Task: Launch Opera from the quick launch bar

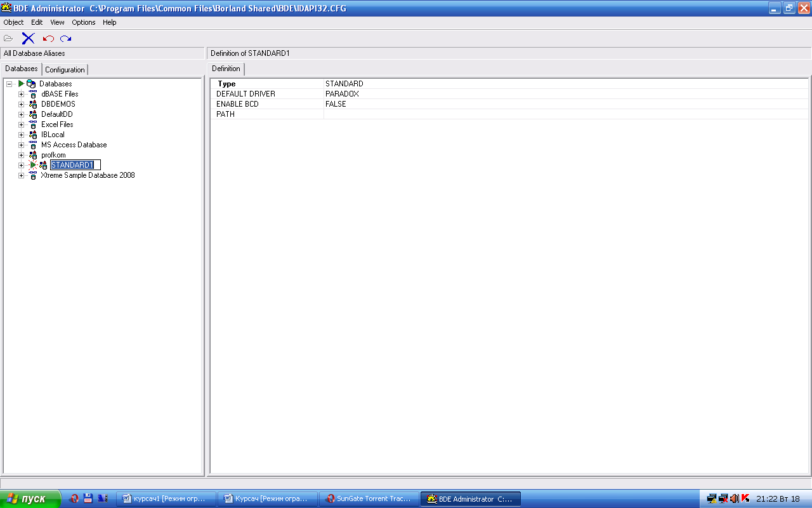Action: click(74, 498)
